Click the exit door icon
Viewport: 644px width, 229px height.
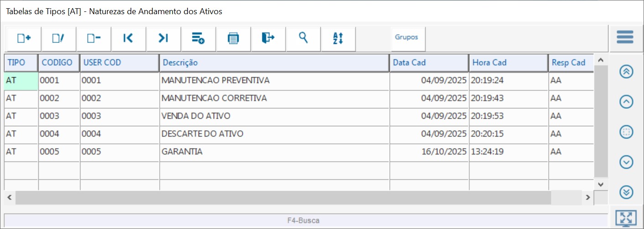[268, 38]
